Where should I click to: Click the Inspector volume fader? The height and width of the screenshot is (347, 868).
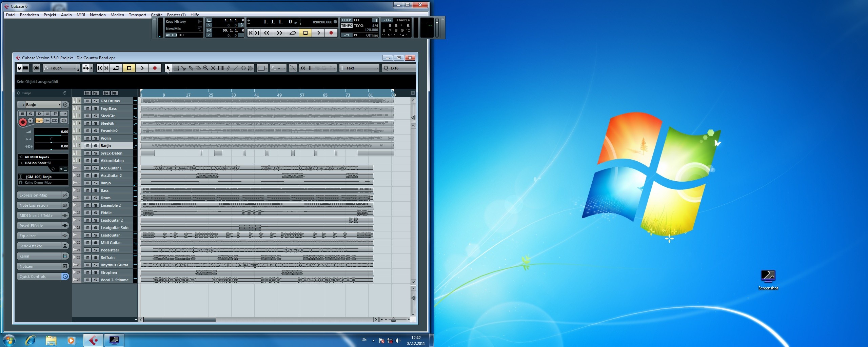[51, 135]
